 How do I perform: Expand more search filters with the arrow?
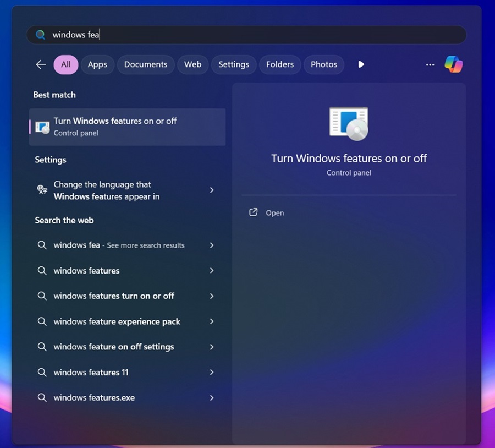(x=361, y=64)
